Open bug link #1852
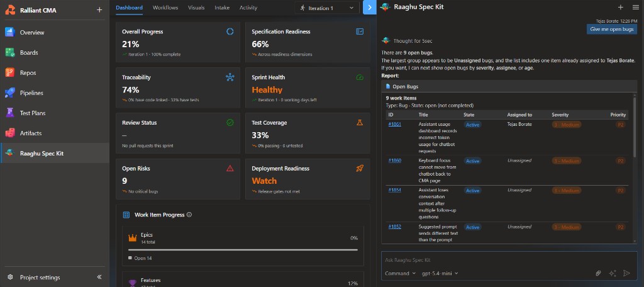644x287 pixels. click(x=395, y=227)
